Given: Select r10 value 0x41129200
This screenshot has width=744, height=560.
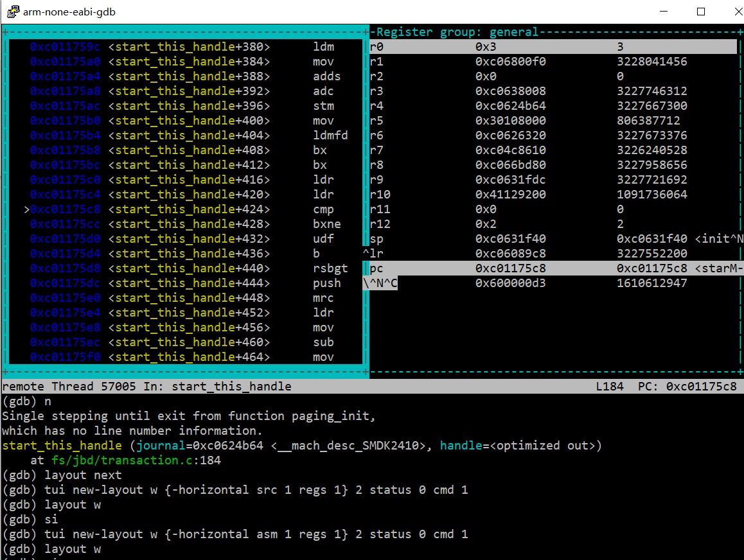Looking at the screenshot, I should [x=511, y=195].
